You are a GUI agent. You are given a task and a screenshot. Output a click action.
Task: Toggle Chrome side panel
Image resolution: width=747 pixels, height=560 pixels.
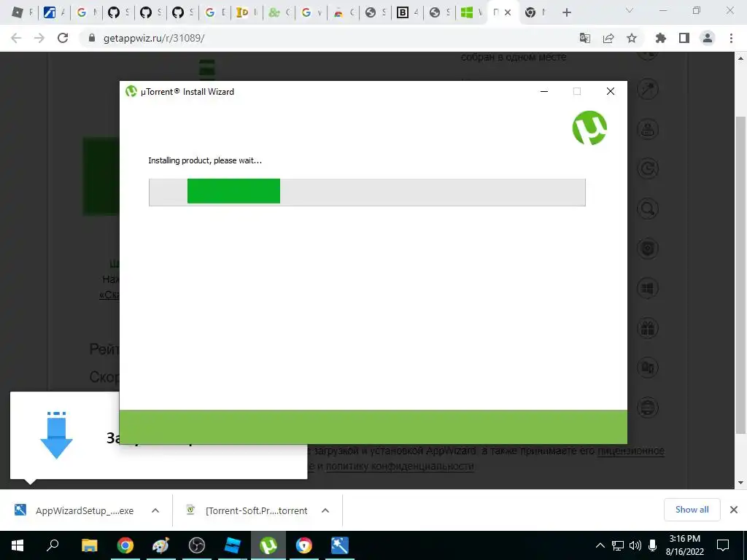[684, 38]
